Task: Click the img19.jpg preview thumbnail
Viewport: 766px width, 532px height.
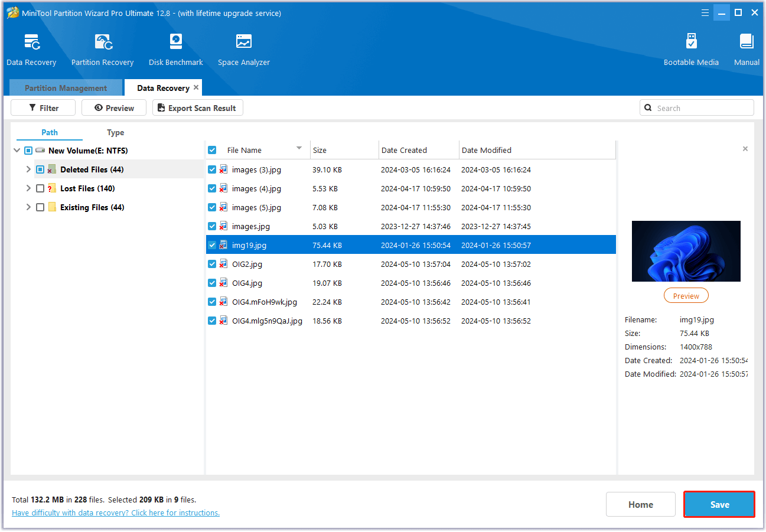Action: 686,251
